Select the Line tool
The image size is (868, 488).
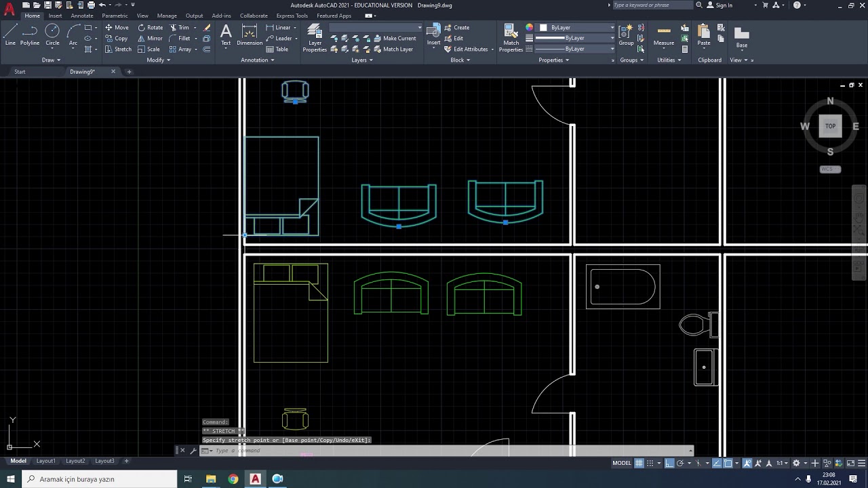pos(10,35)
